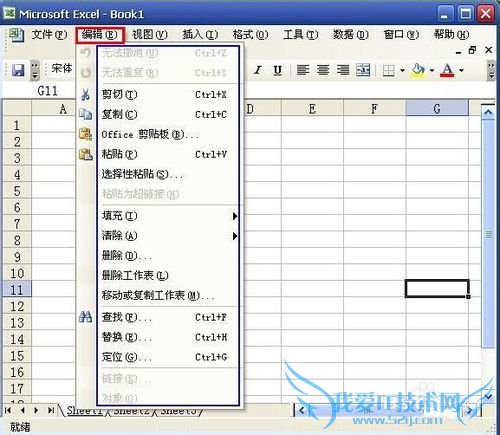This screenshot has width=500, height=435.
Task: Select row 5 header
Action: pyautogui.click(x=17, y=191)
